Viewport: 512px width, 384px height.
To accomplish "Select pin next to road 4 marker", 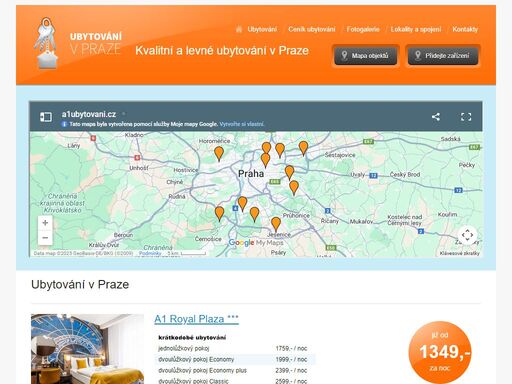I will (x=242, y=204).
